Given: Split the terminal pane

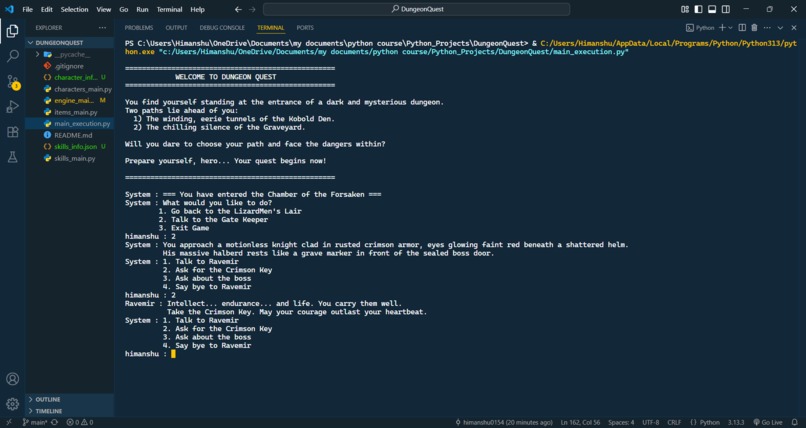Looking at the screenshot, I should pos(742,28).
